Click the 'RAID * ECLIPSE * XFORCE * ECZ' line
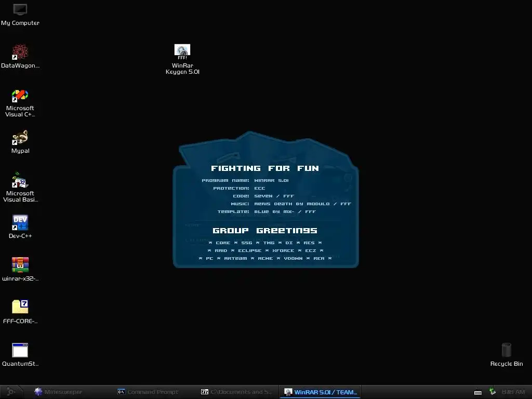Image resolution: width=532 pixels, height=399 pixels. tap(265, 251)
